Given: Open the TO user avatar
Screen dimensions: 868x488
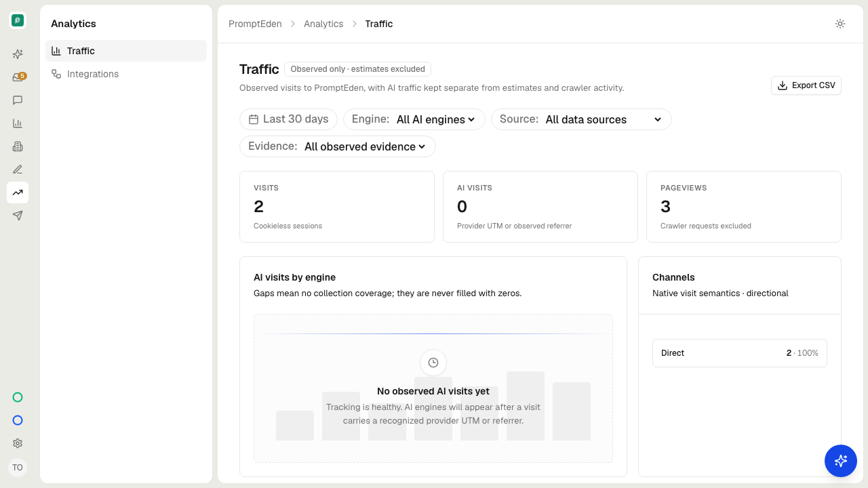Looking at the screenshot, I should coord(18,468).
